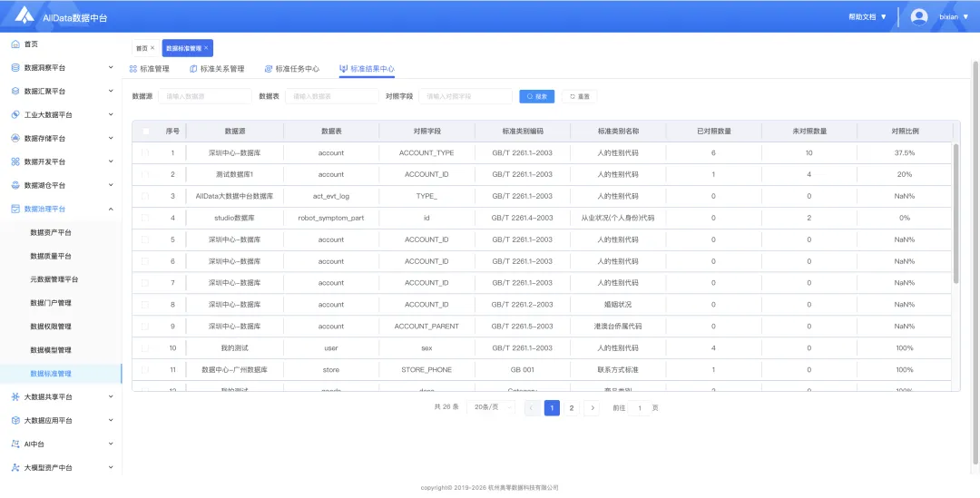Open the bixian user dropdown

click(x=954, y=17)
